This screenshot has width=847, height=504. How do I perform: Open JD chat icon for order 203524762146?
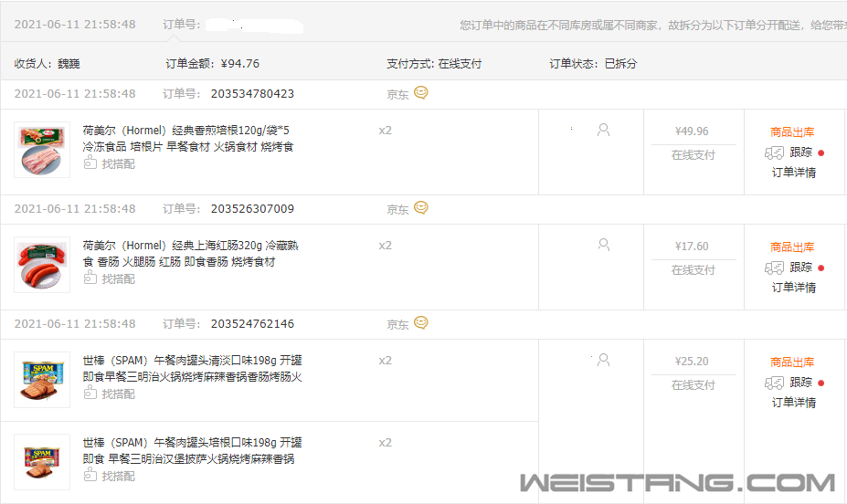(421, 322)
